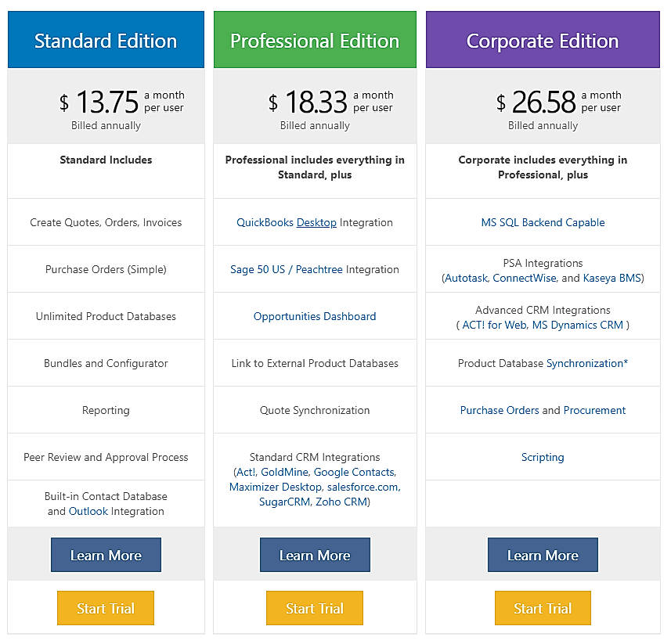Click the Corporate Edition header
671x644 pixels.
543,39
